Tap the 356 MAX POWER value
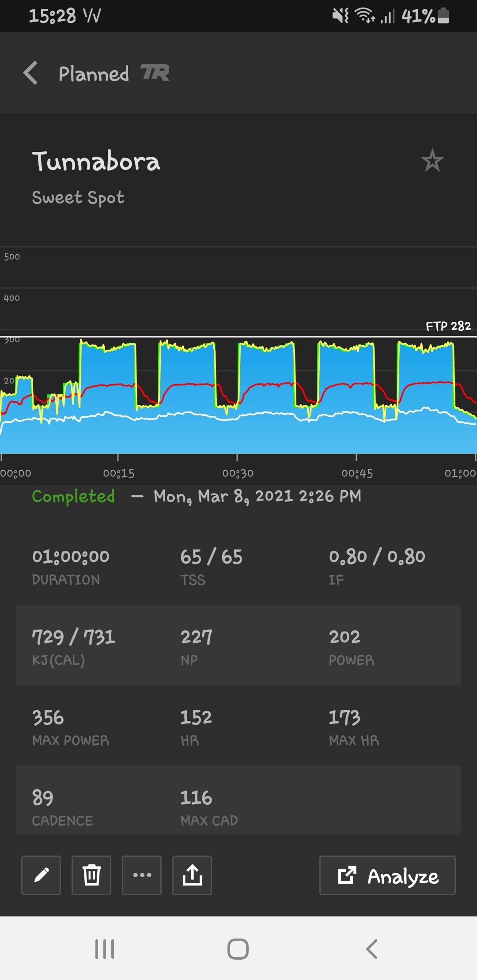 pyautogui.click(x=48, y=717)
